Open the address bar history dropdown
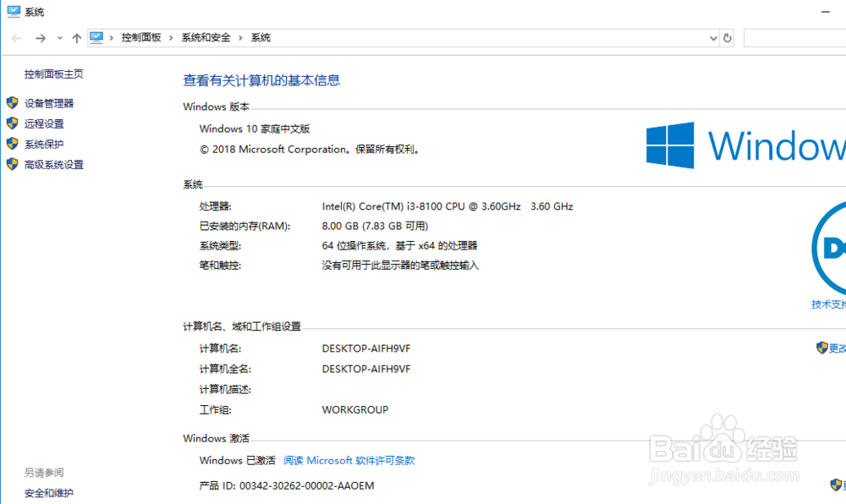The image size is (846, 504). click(713, 38)
